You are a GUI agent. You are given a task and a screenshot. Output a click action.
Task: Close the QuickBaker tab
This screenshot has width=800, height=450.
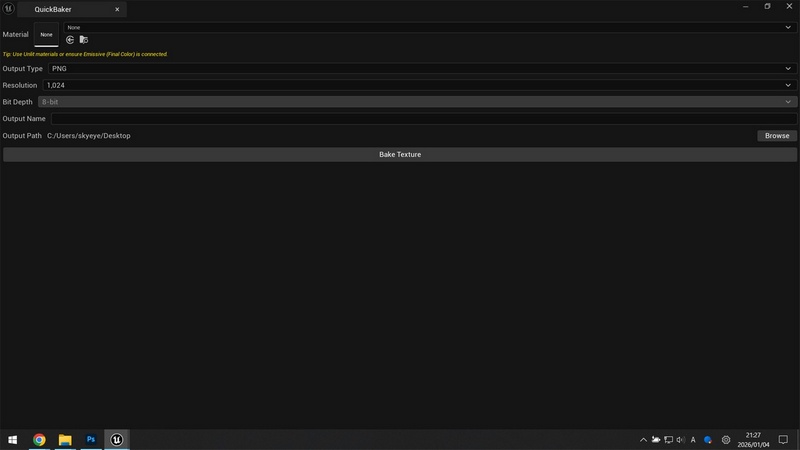(117, 9)
